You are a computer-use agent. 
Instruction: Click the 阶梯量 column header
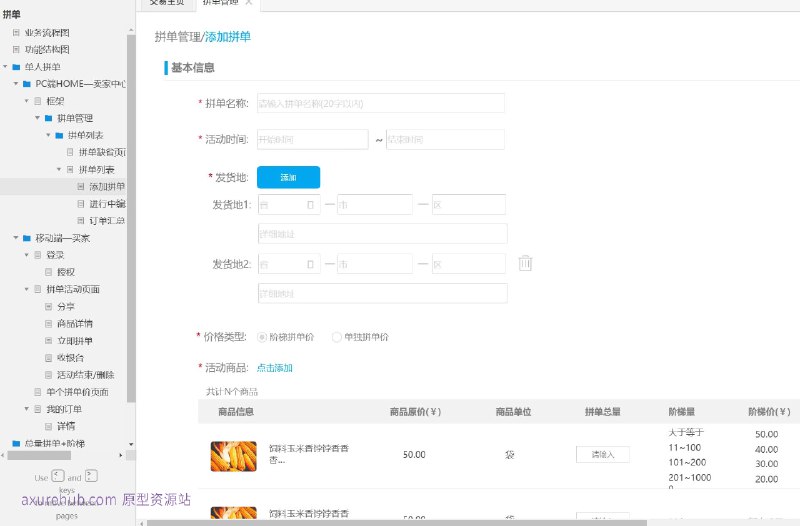(682, 412)
